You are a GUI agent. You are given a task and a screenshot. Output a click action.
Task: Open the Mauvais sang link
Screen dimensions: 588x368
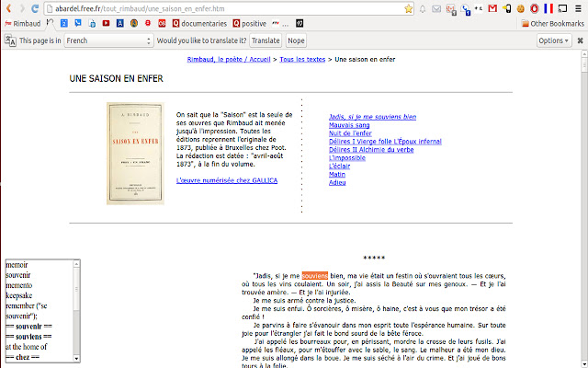click(x=349, y=125)
